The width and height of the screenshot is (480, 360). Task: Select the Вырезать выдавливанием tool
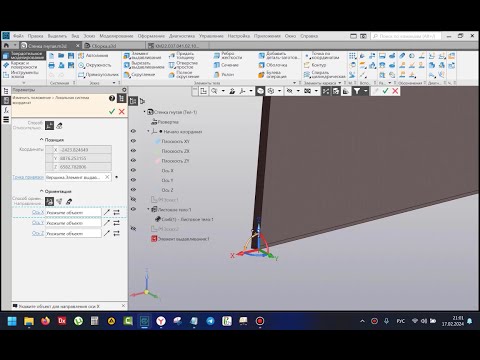pyautogui.click(x=143, y=65)
